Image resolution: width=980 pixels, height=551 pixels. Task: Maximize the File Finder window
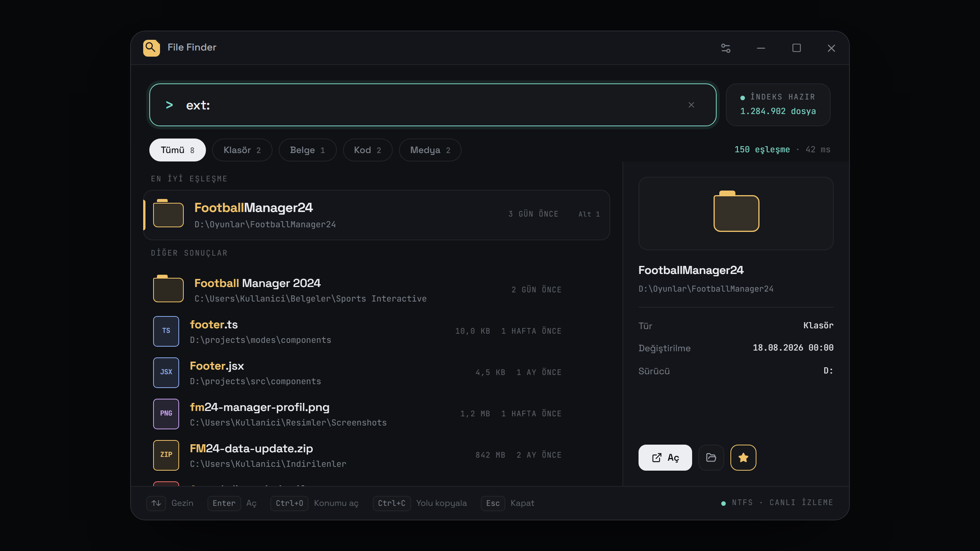(796, 48)
